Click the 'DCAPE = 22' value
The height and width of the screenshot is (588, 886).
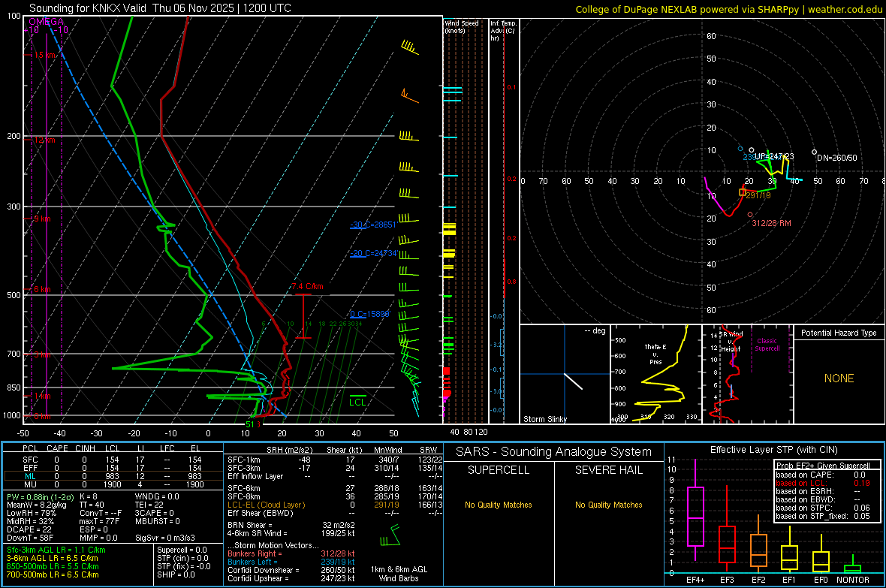(x=29, y=529)
